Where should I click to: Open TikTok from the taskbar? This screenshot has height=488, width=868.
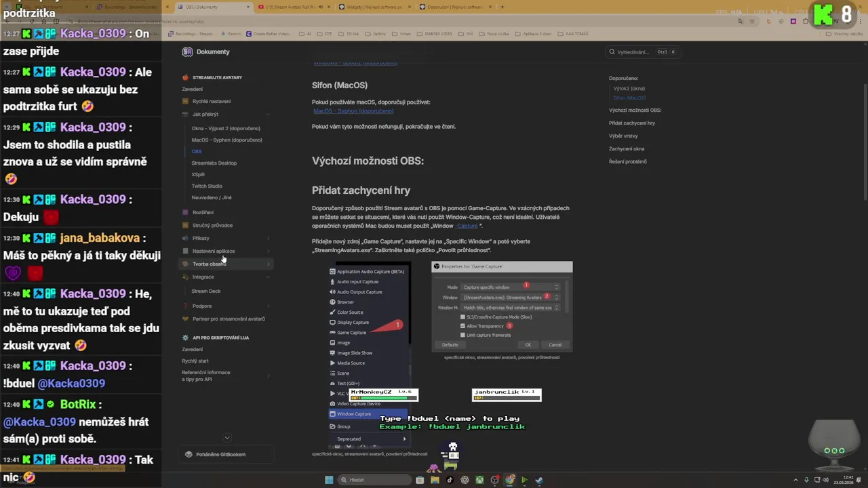click(450, 480)
